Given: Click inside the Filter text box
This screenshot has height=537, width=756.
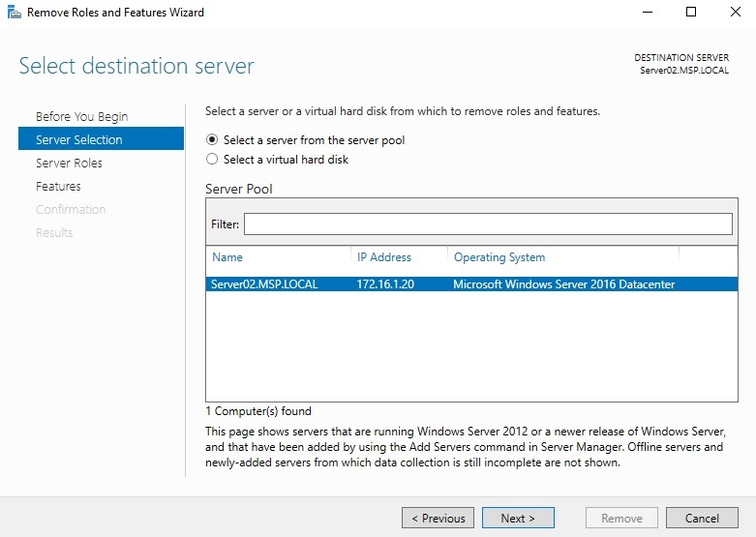Looking at the screenshot, I should tap(487, 224).
